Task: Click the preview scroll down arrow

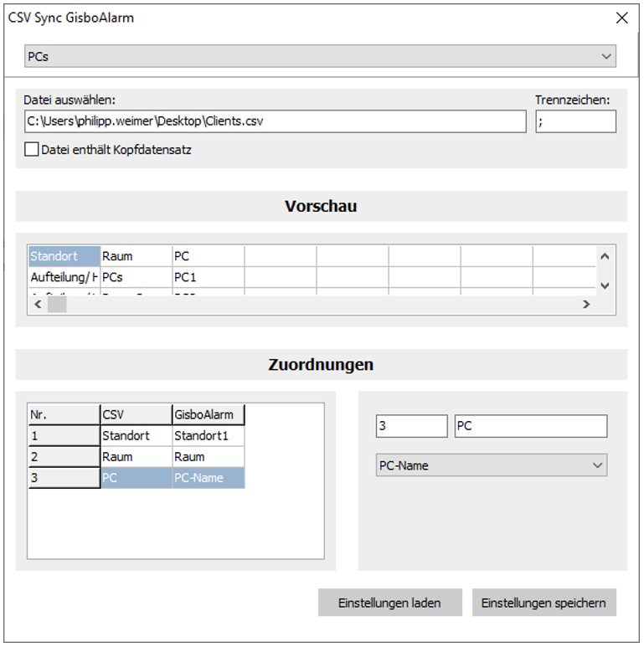Action: pyautogui.click(x=605, y=285)
